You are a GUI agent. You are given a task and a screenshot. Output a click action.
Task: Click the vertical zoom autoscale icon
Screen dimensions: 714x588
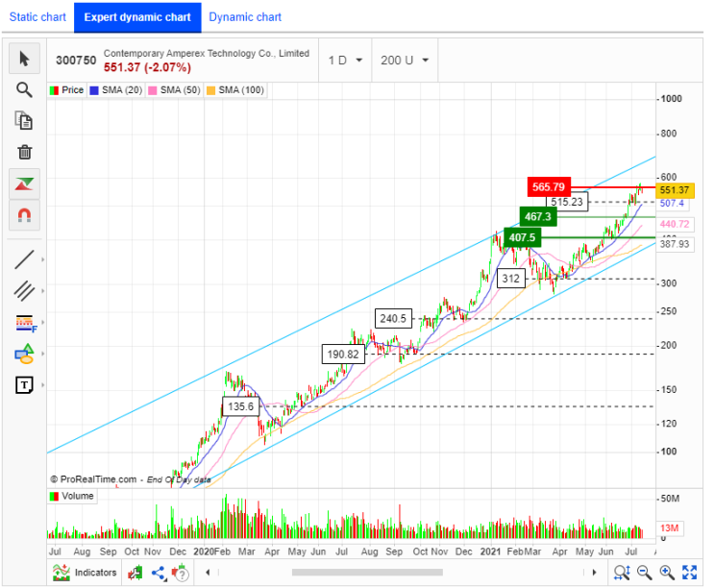pyautogui.click(x=622, y=573)
